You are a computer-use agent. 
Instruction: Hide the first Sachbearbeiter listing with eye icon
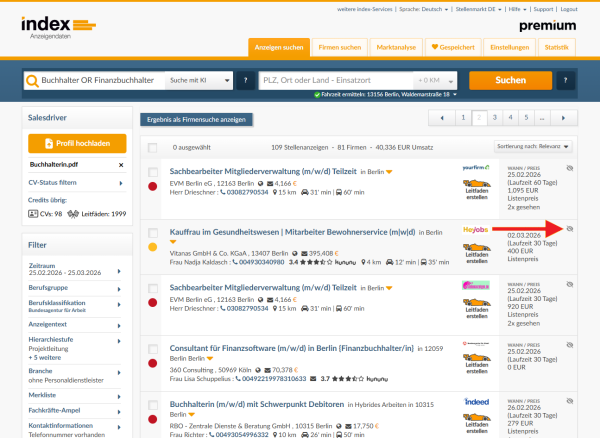click(x=570, y=169)
